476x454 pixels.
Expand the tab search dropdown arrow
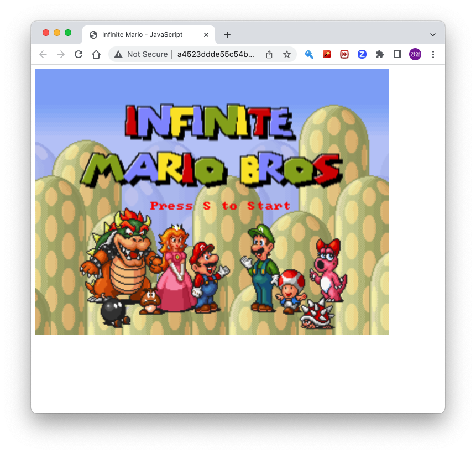pos(433,35)
